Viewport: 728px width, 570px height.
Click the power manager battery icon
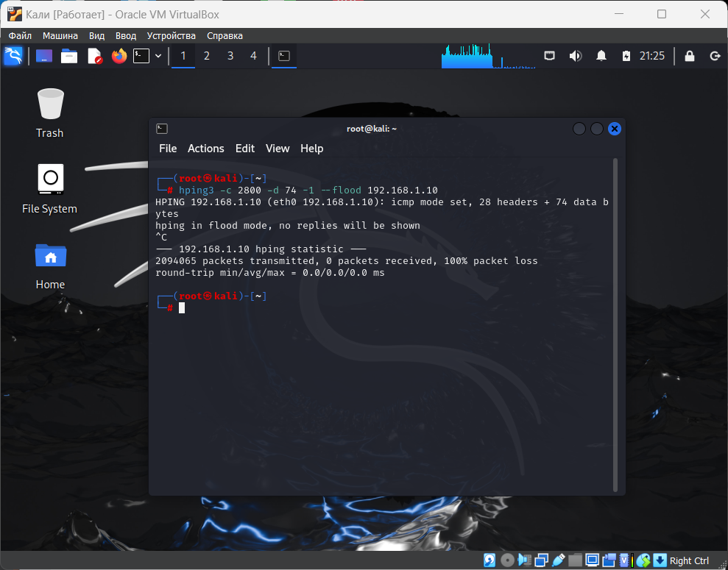[626, 56]
